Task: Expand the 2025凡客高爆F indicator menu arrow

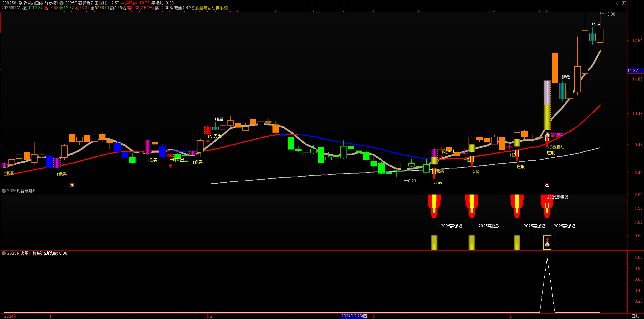Action: click(4, 191)
